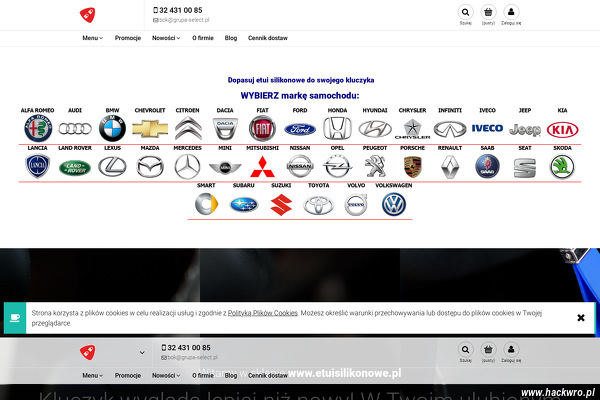Open search with top magnifier icon
Viewport: 600px width, 400px height.
point(465,12)
